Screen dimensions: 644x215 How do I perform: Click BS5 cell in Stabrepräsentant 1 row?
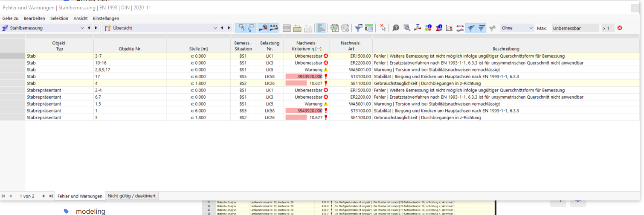[x=243, y=111]
